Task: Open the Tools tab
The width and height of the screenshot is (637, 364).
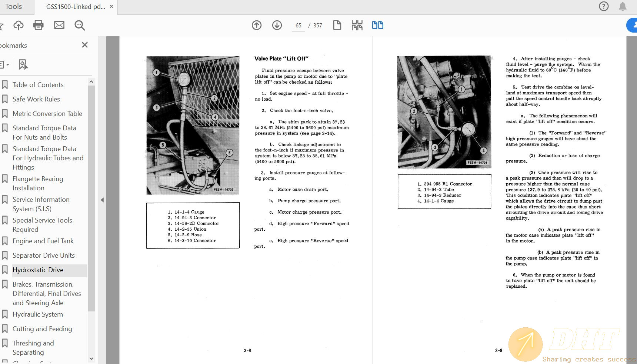Action: click(14, 7)
